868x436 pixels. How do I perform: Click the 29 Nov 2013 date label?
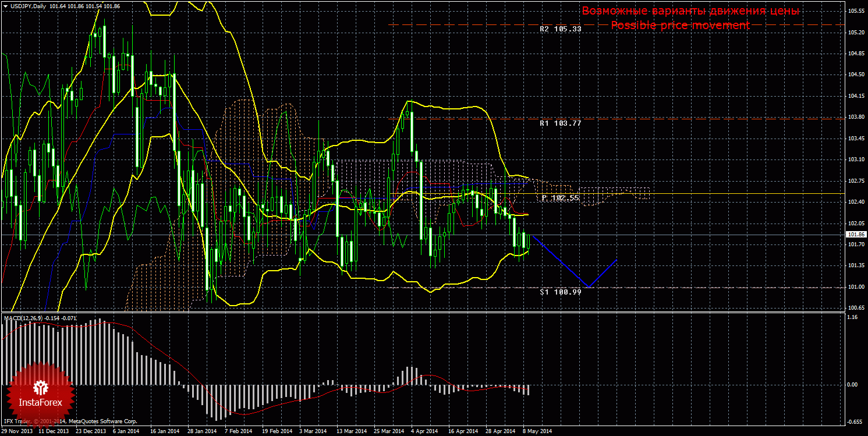pos(17,431)
